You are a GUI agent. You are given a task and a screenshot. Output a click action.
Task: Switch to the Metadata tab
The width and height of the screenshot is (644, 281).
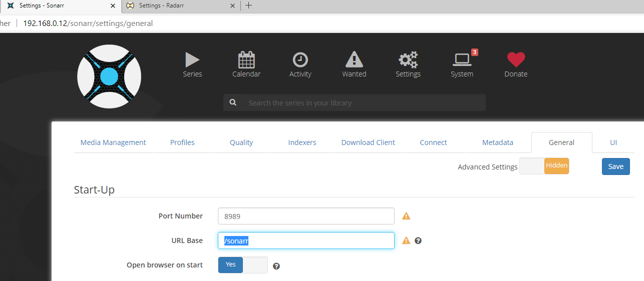(498, 142)
